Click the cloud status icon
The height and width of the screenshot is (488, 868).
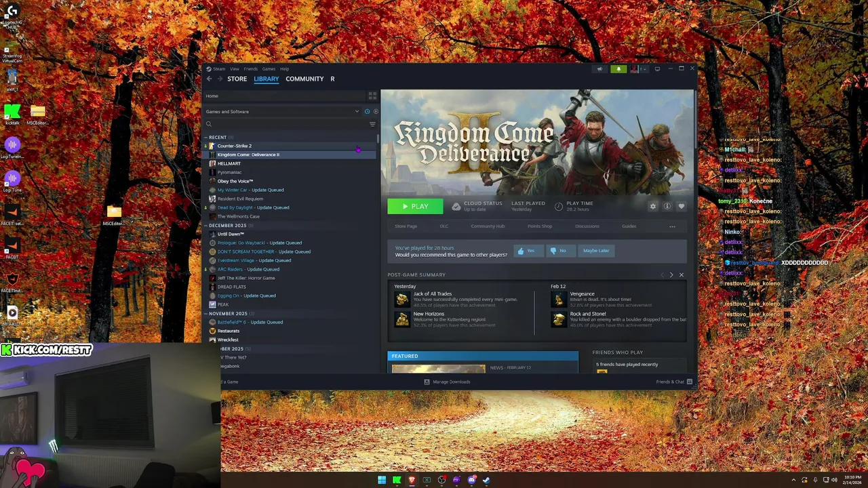[x=456, y=206]
